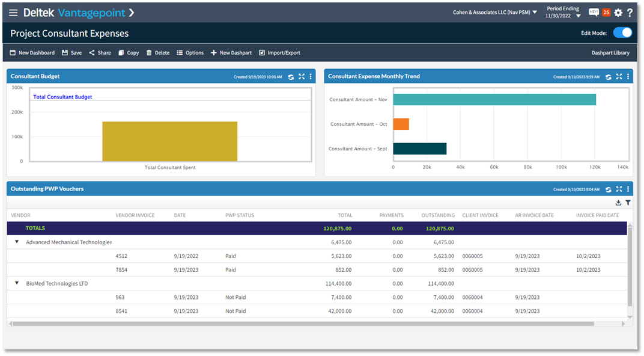Open the filter icon in vouchers grid
The height and width of the screenshot is (356, 644).
(628, 203)
